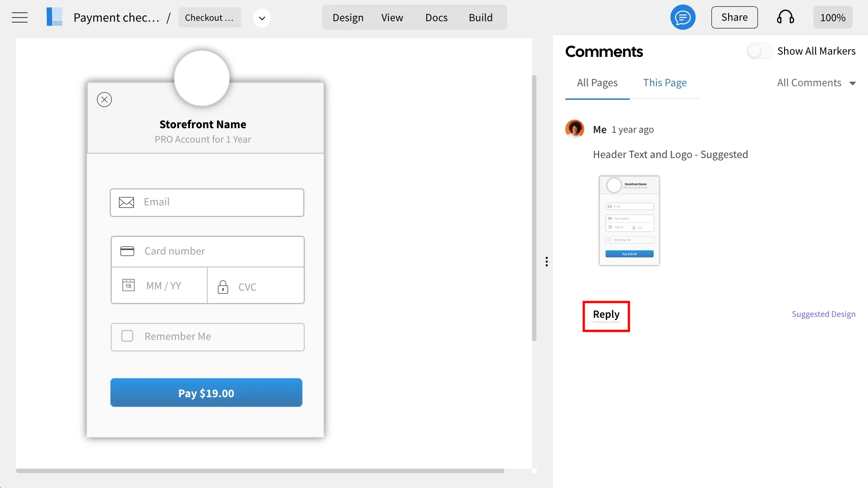Image resolution: width=868 pixels, height=488 pixels.
Task: Toggle the comments panel chat icon
Action: [x=683, y=18]
